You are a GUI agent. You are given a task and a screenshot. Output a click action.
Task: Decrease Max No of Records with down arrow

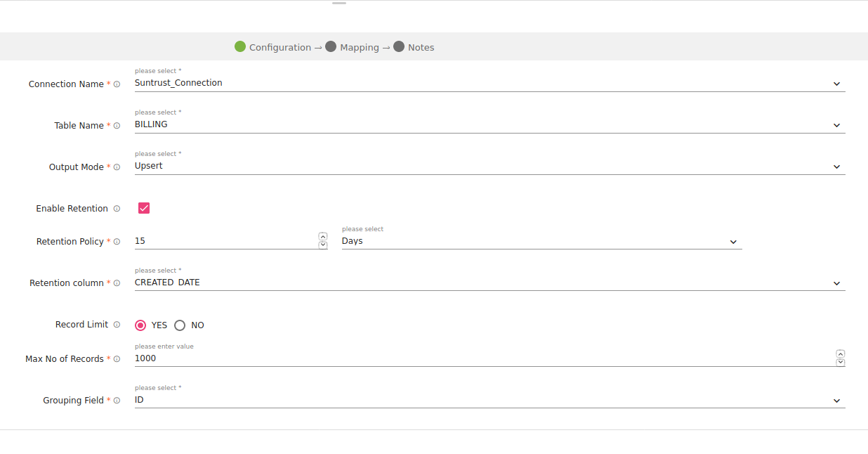tap(841, 363)
